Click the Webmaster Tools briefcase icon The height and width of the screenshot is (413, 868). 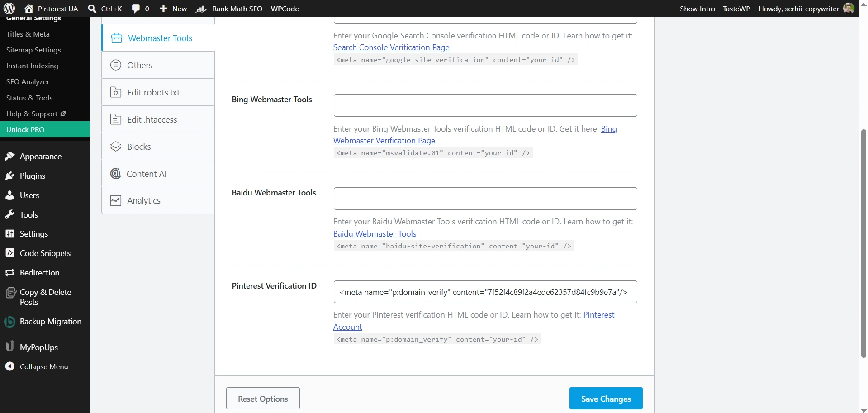pos(117,38)
